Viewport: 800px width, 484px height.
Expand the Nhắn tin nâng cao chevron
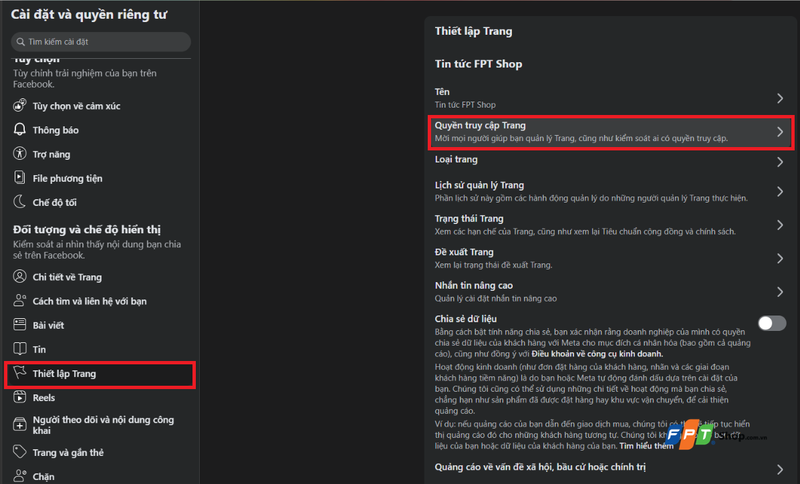780,292
